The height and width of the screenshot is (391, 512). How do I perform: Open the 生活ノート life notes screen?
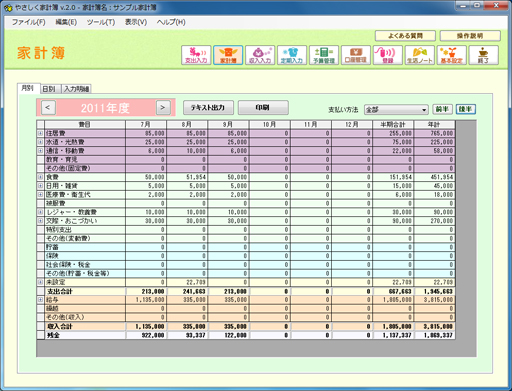[x=420, y=55]
